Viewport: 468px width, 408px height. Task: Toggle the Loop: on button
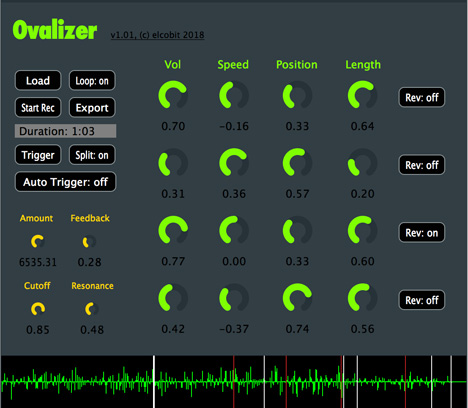pos(92,81)
